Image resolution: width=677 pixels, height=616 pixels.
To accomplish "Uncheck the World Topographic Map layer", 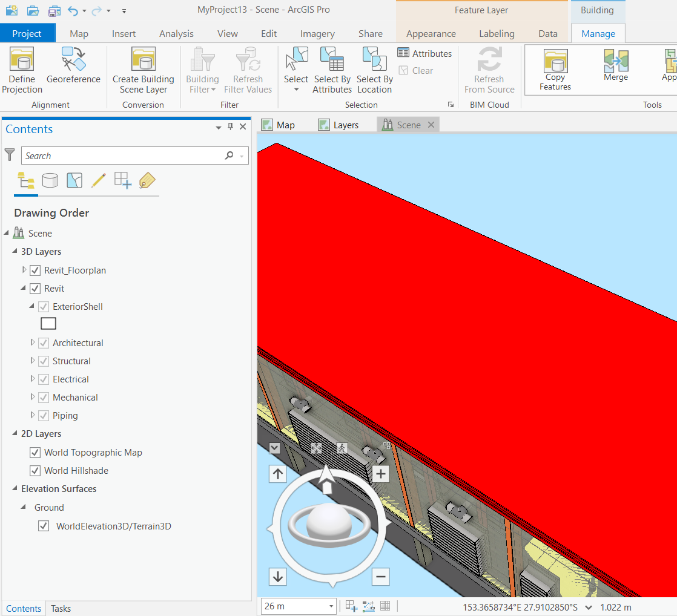I will [x=35, y=452].
